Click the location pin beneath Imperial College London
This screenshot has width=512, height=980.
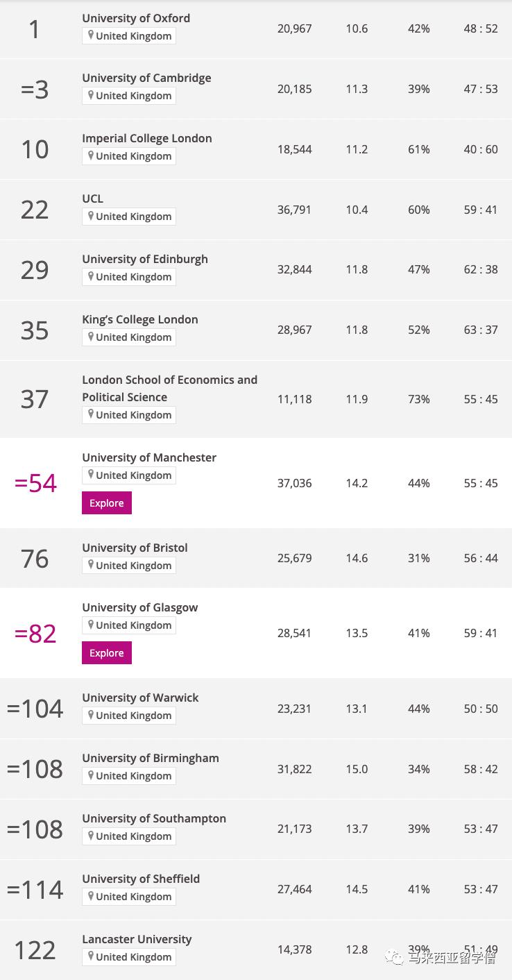tap(91, 155)
